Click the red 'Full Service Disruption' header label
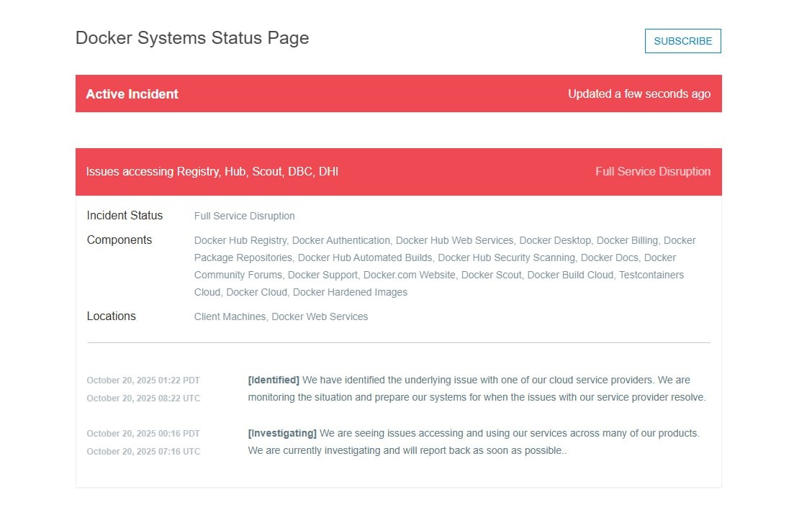Image resolution: width=812 pixels, height=515 pixels. (x=652, y=171)
